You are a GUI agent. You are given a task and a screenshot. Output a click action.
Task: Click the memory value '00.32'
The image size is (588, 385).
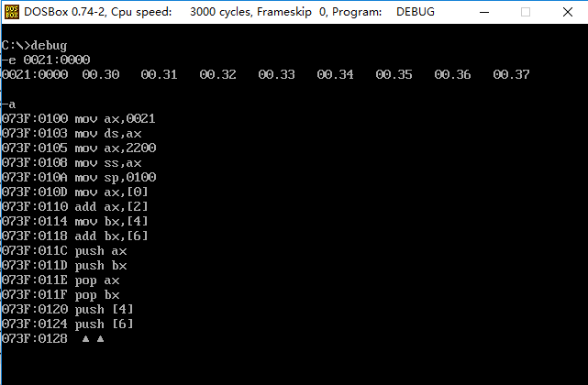coord(218,74)
